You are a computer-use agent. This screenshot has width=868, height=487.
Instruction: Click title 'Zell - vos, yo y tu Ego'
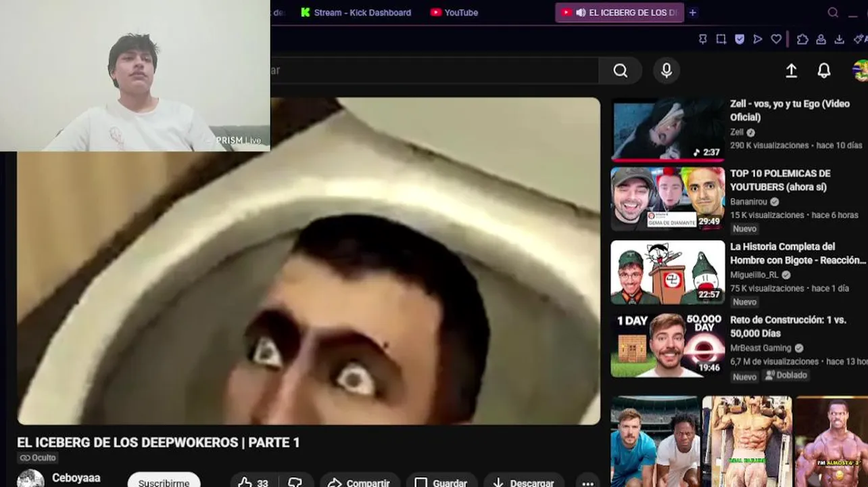click(790, 110)
